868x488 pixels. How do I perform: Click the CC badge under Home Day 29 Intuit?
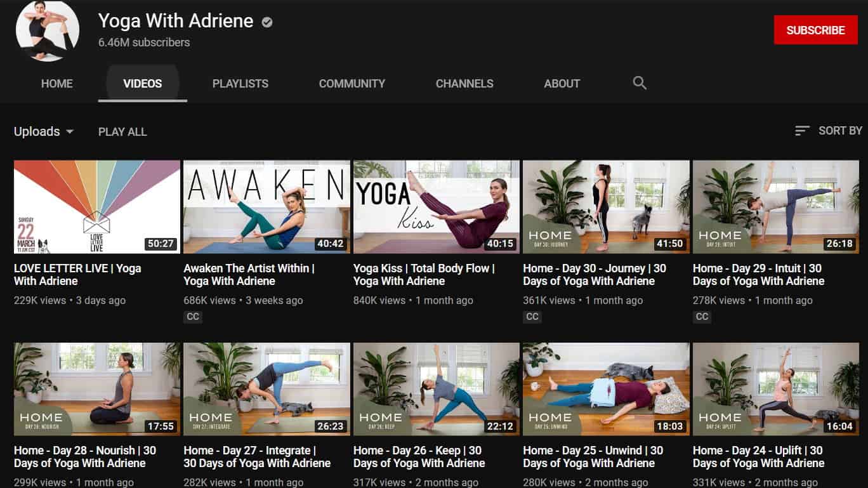coord(702,317)
